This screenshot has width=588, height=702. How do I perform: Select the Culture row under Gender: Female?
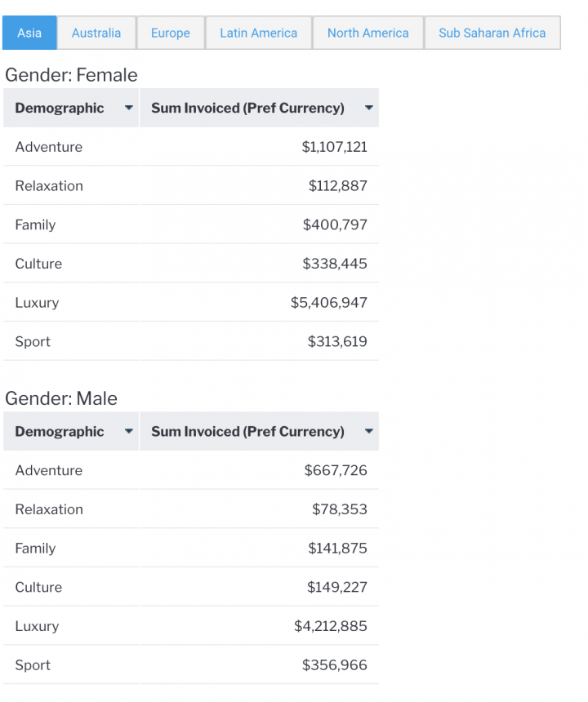(x=38, y=264)
